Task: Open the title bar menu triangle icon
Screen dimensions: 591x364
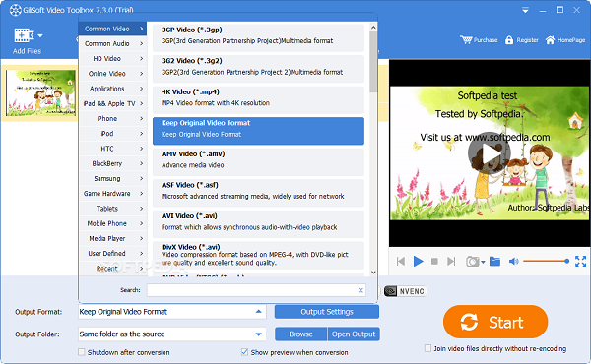Action: tap(525, 10)
